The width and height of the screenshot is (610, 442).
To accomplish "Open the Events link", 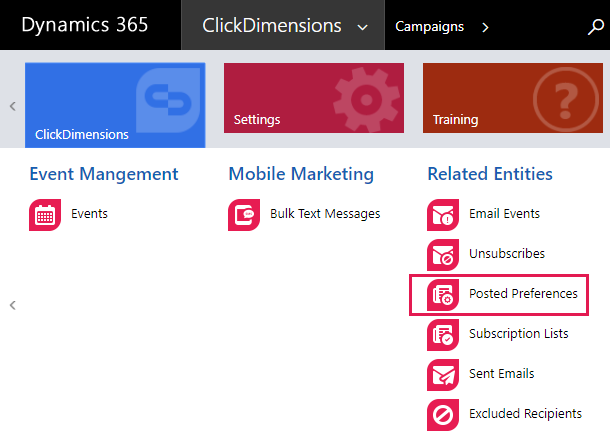I will click(x=89, y=214).
